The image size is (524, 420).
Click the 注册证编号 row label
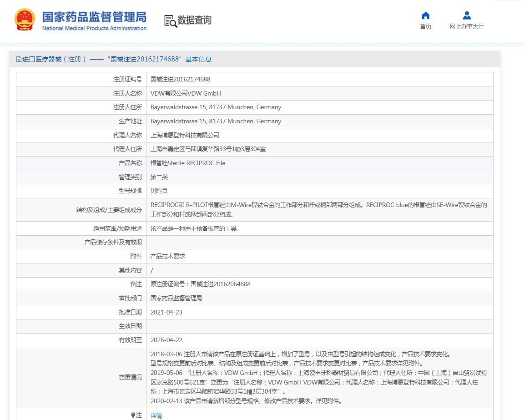tap(127, 79)
